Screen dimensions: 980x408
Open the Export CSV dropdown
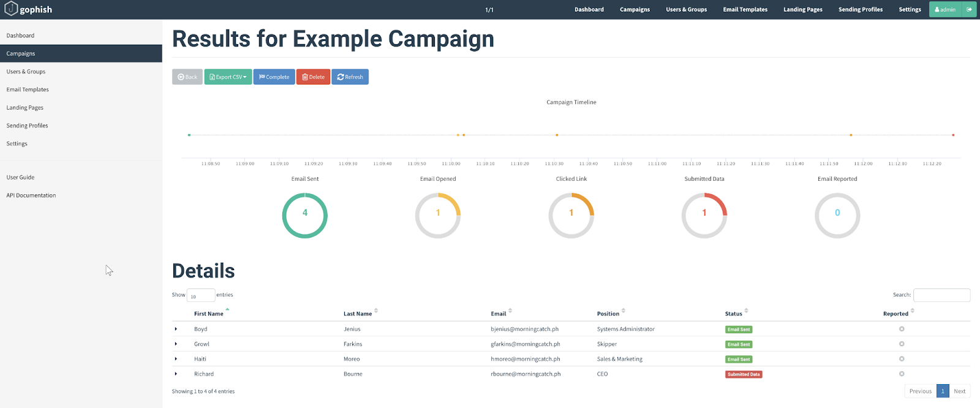pyautogui.click(x=228, y=77)
